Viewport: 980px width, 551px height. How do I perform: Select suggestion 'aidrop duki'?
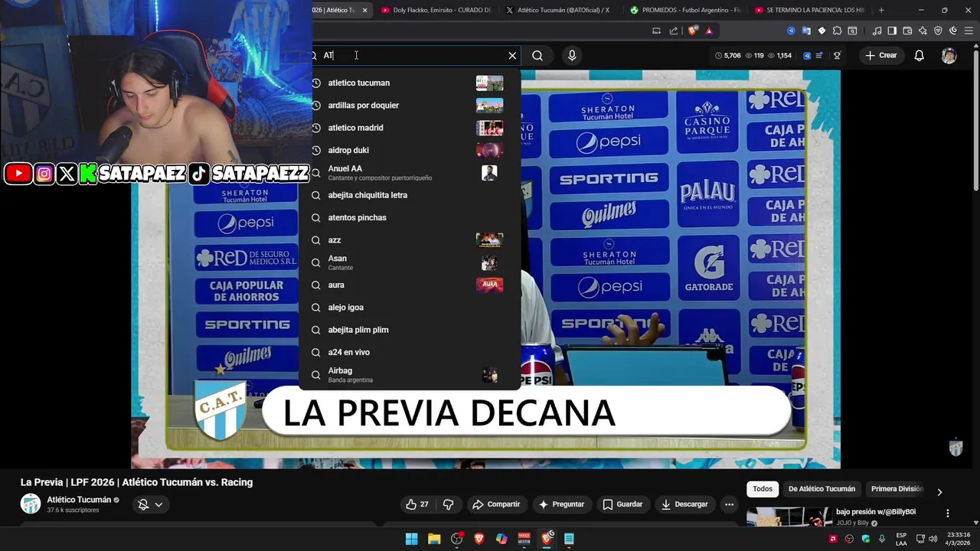click(410, 150)
